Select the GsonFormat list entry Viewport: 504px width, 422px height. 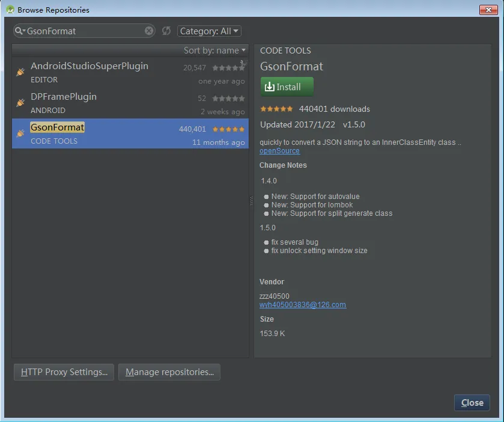click(130, 133)
